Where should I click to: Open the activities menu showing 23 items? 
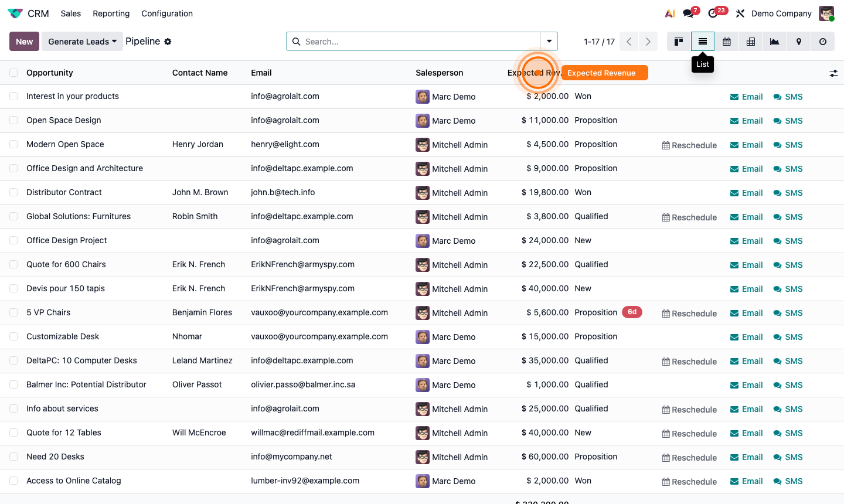pos(713,13)
